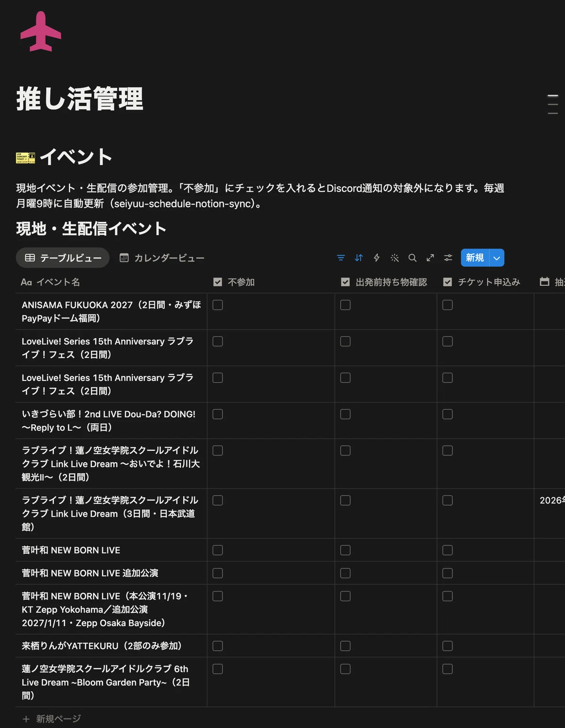
Task: Switch to the カレンダービュー tab
Action: pyautogui.click(x=162, y=258)
